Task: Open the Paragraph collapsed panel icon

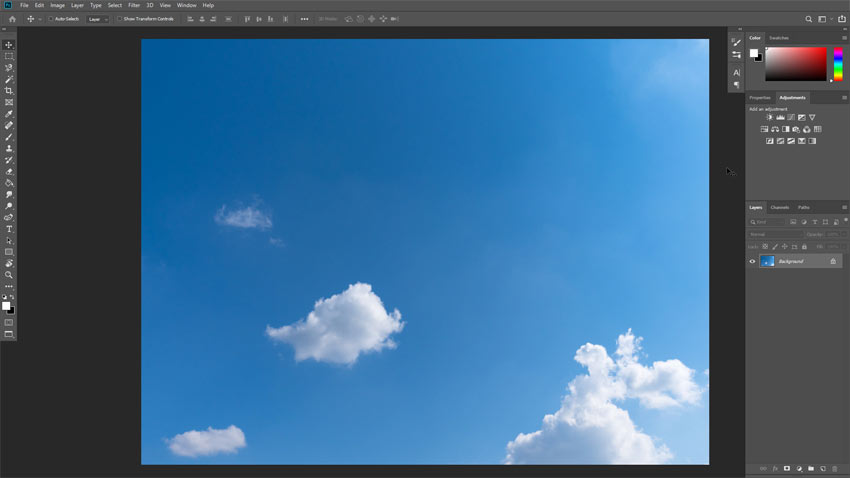Action: coord(736,85)
